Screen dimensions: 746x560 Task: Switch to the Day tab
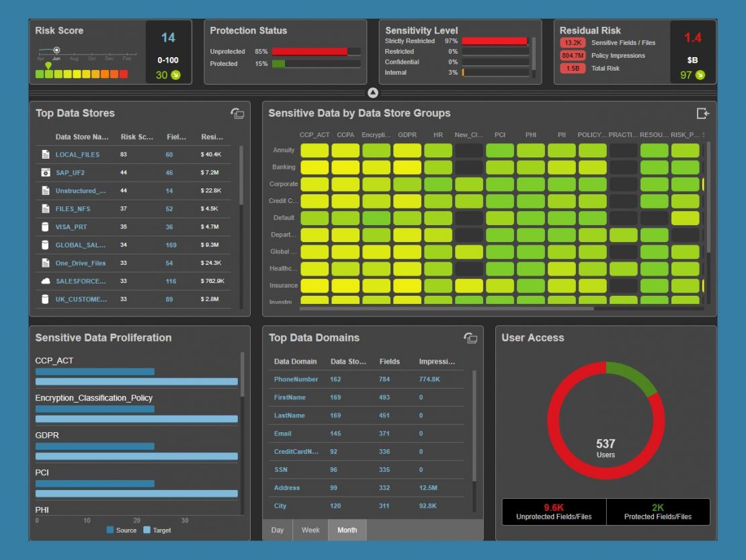point(277,530)
